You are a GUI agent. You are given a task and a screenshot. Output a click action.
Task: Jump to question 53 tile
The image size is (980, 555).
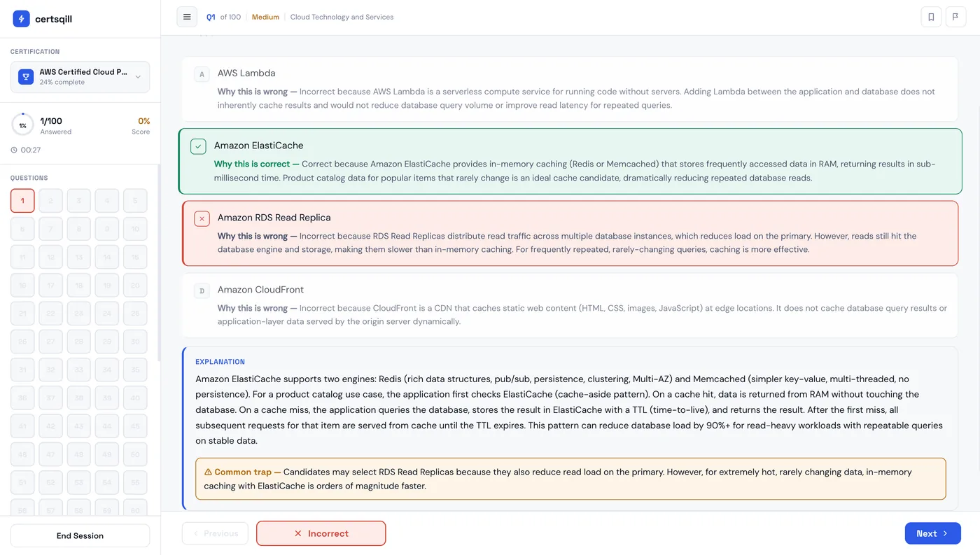[78, 482]
